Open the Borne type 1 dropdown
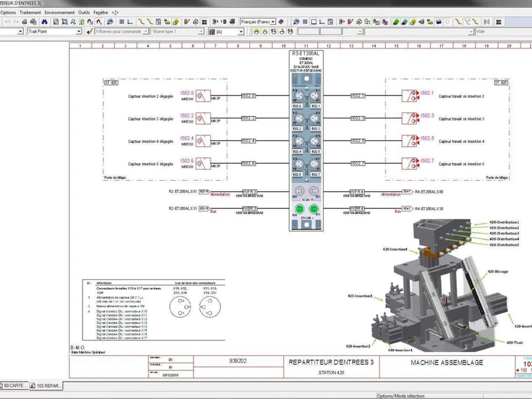 [x=201, y=31]
